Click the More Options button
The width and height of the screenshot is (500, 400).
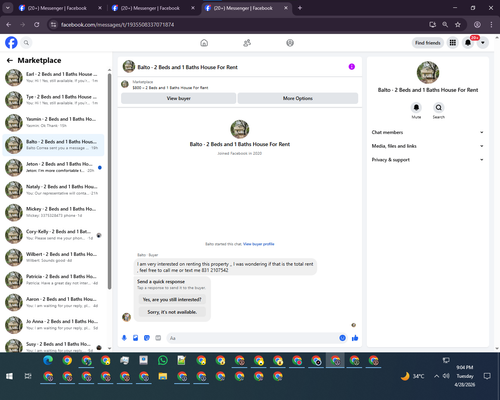[298, 98]
